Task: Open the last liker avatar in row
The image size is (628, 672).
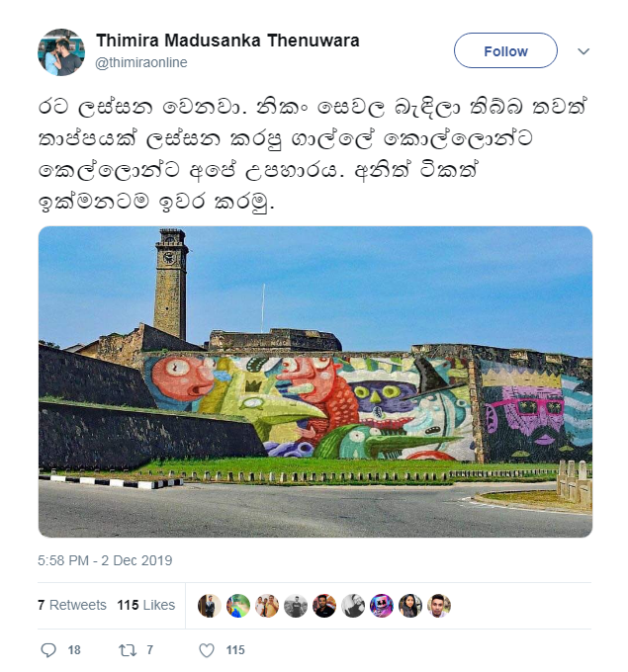Action: tap(439, 606)
